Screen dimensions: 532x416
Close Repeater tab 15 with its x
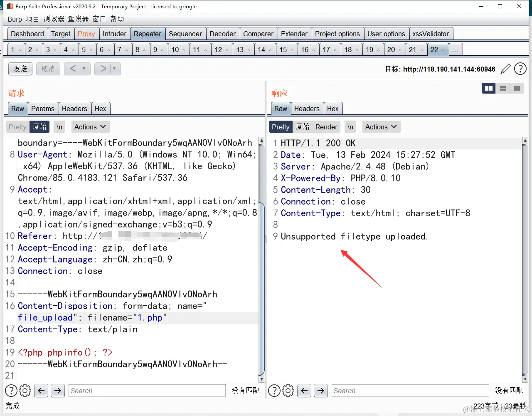292,50
